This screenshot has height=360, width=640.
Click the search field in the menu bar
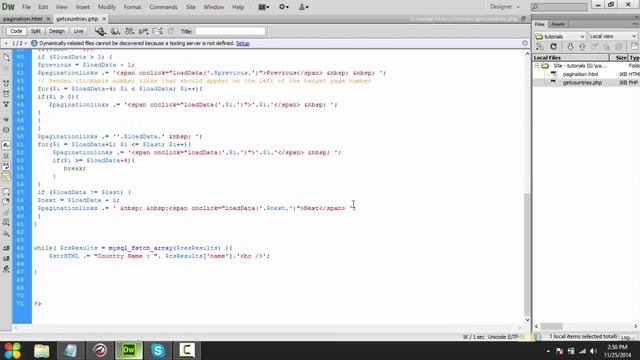point(559,7)
